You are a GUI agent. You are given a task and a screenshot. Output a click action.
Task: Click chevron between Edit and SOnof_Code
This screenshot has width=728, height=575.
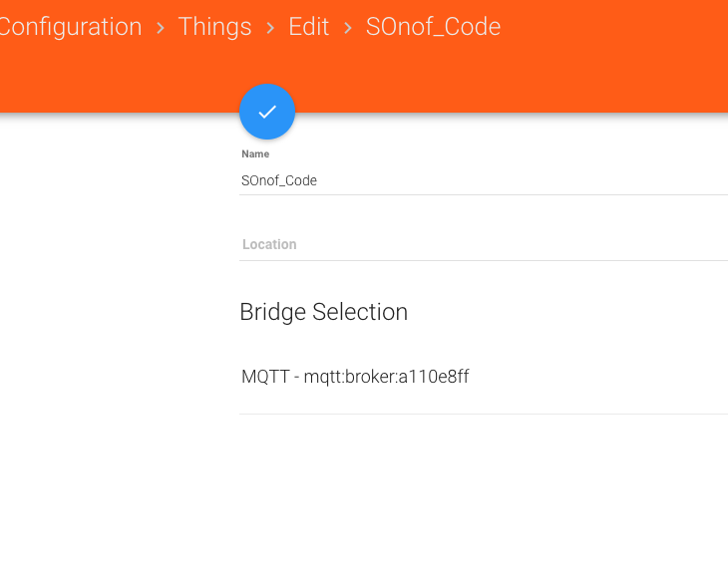click(x=348, y=28)
